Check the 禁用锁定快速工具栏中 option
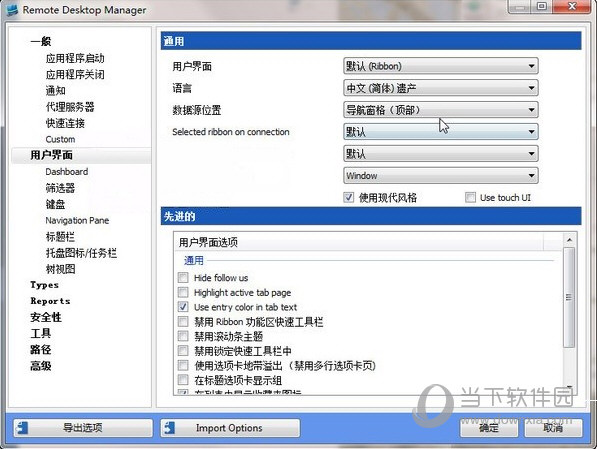The width and height of the screenshot is (597, 449). [183, 350]
